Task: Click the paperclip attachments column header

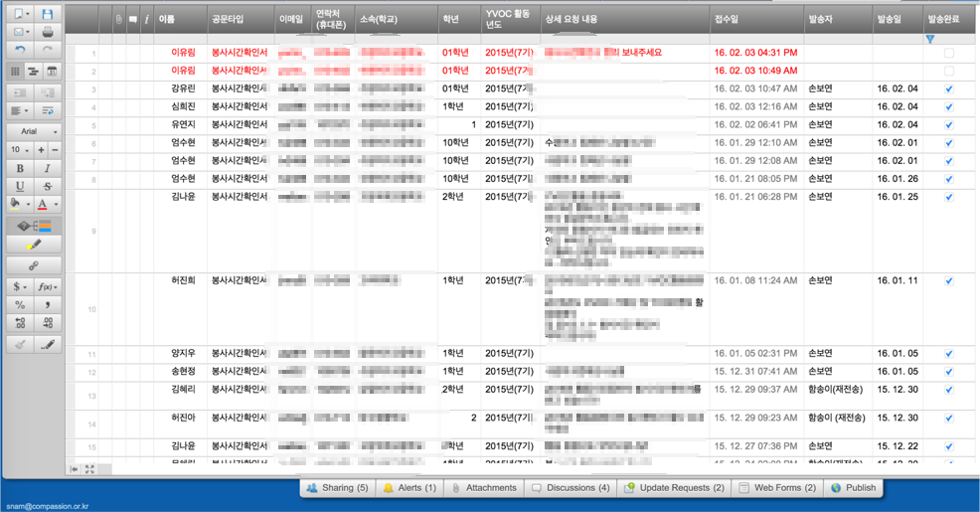Action: 118,19
